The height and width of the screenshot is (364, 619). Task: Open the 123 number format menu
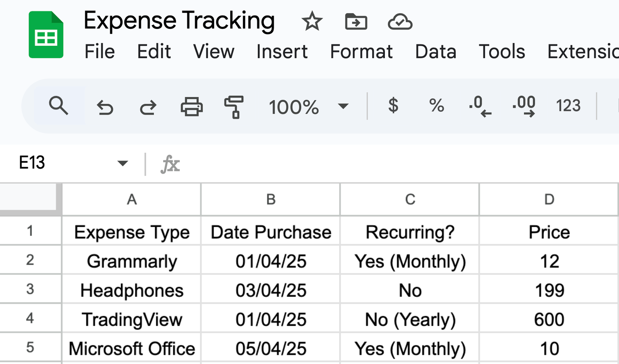pyautogui.click(x=568, y=106)
